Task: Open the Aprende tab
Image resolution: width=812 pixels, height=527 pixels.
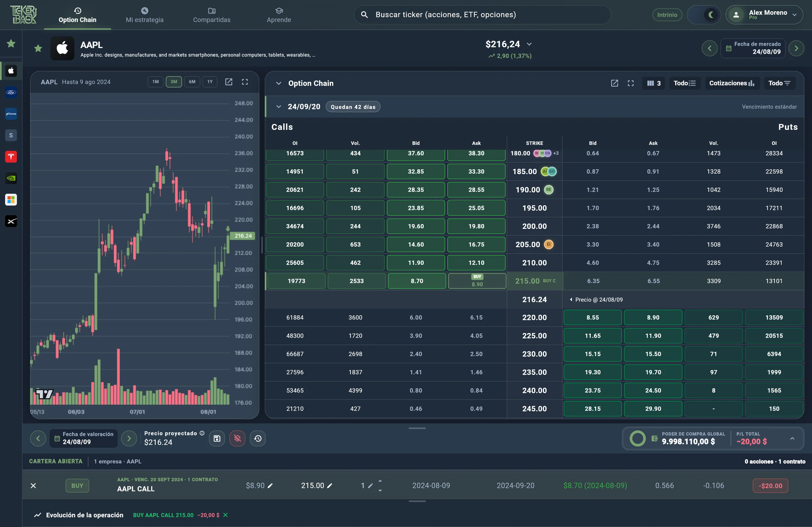Action: pos(279,15)
